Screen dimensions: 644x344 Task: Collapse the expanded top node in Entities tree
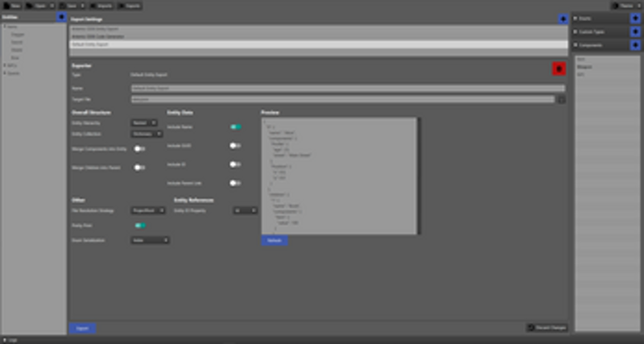click(x=5, y=27)
